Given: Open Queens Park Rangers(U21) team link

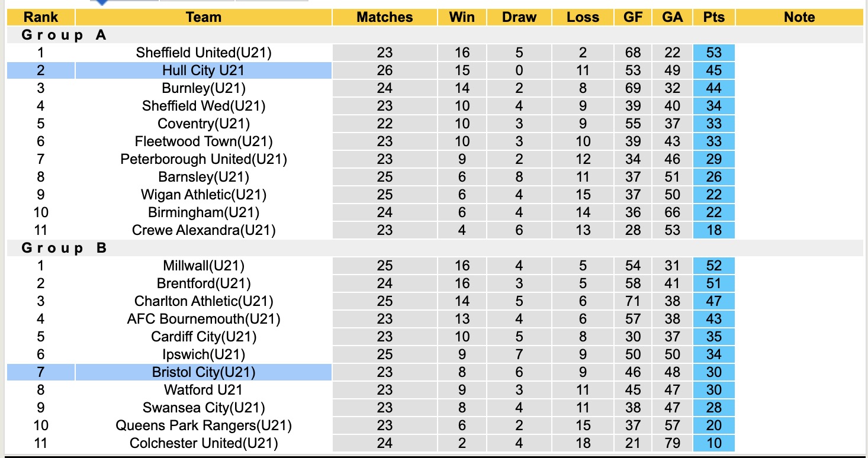Looking at the screenshot, I should (x=204, y=425).
